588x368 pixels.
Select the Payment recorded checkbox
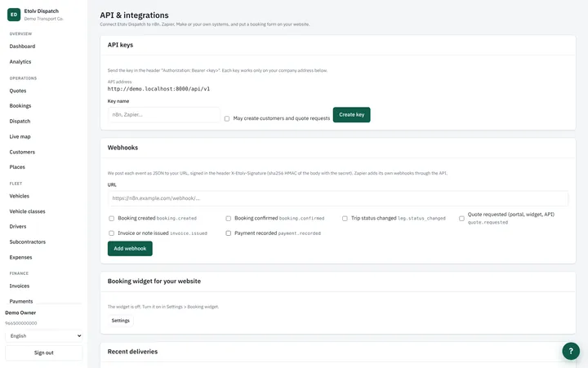(x=228, y=233)
